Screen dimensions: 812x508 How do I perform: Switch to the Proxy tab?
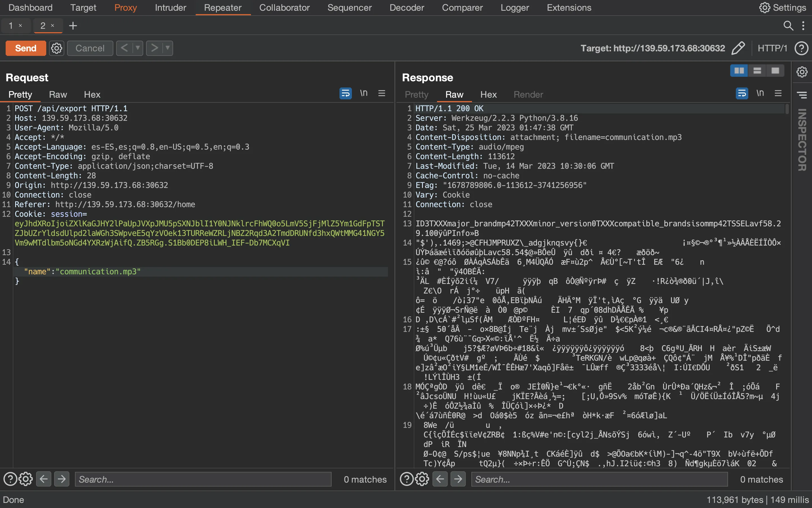[x=125, y=7]
